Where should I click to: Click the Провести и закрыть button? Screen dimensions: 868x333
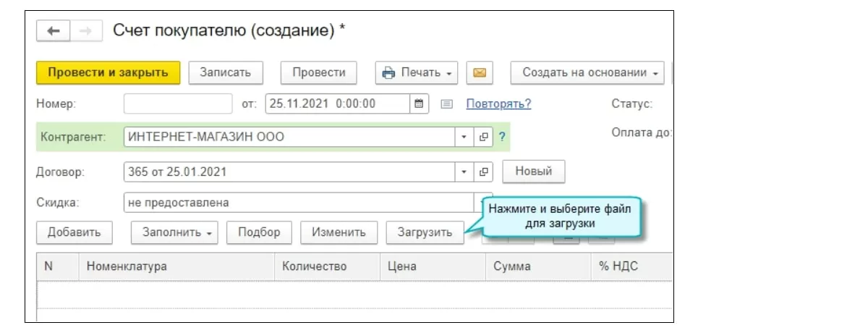tap(108, 72)
